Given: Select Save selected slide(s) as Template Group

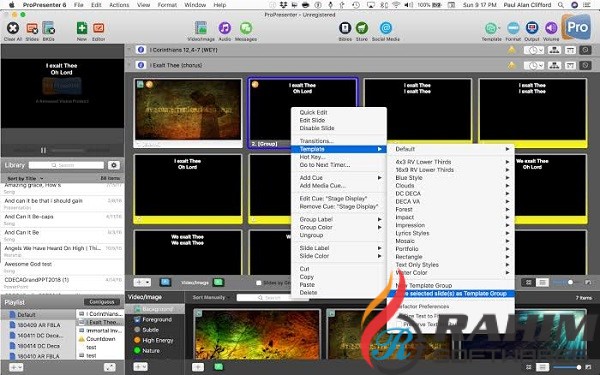Looking at the screenshot, I should [x=450, y=293].
